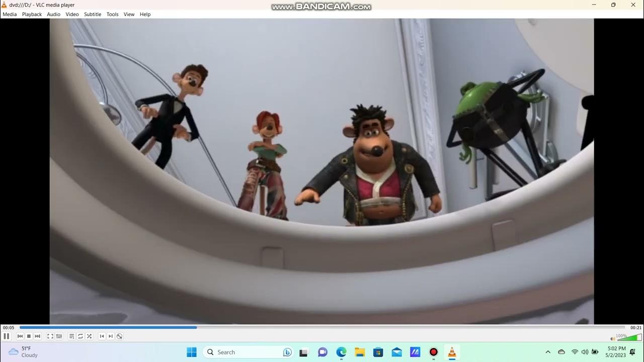The height and width of the screenshot is (362, 644).
Task: Open Task View on taskbar
Action: (x=304, y=352)
